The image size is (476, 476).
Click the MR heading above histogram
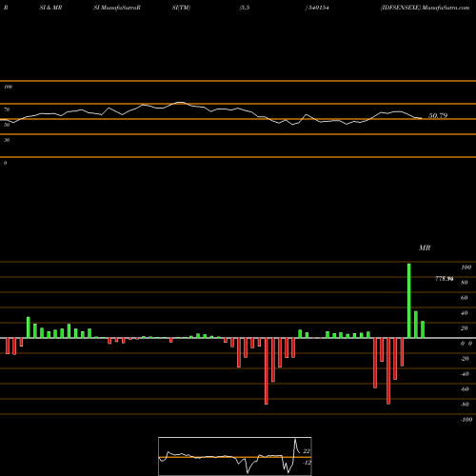coord(425,248)
